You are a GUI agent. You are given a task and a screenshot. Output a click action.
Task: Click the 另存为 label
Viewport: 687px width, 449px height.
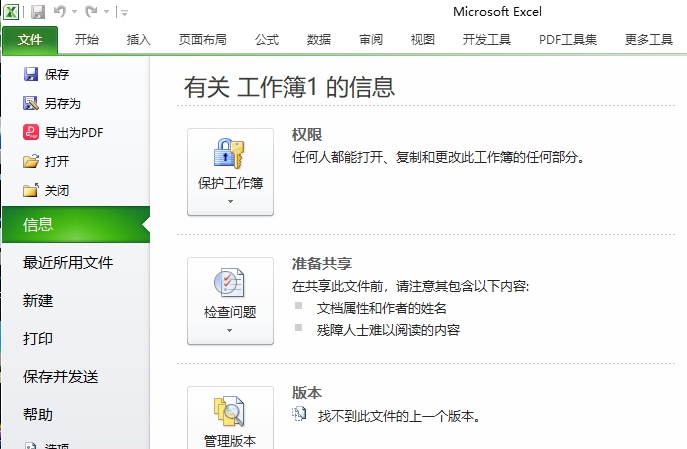(x=63, y=104)
